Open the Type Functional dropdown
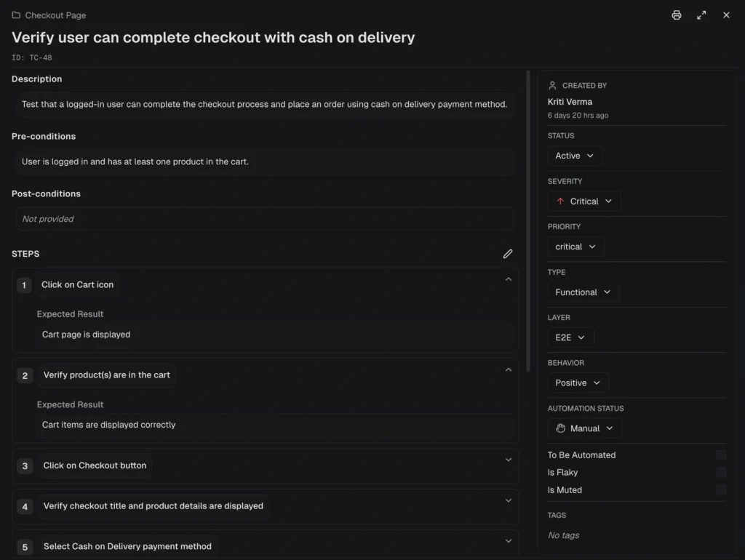Screen dimensions: 745x560 click(x=583, y=292)
